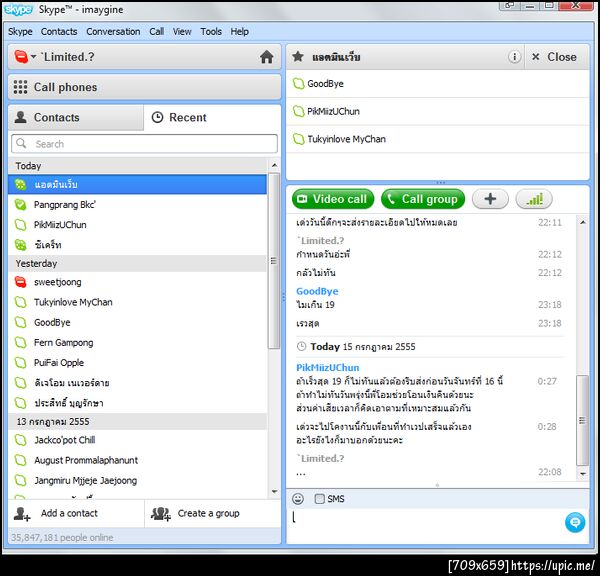Open the Call menu
Viewport: 600px width, 576px height.
tap(157, 32)
